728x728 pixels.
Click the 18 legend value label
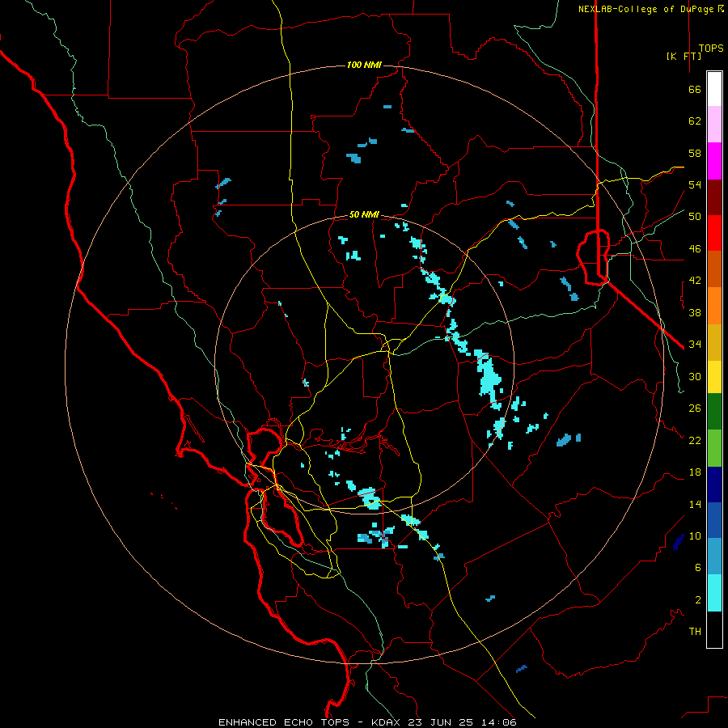click(x=695, y=472)
